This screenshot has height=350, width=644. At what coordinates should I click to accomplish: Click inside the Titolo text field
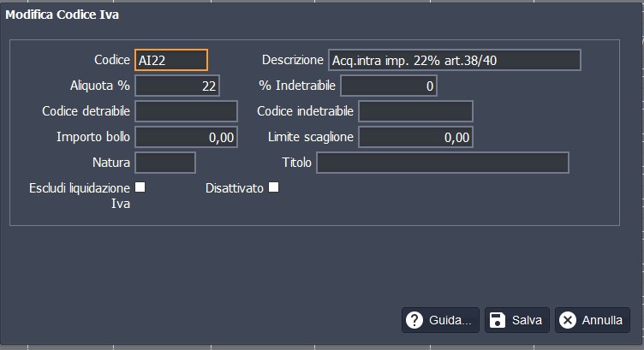pyautogui.click(x=443, y=163)
